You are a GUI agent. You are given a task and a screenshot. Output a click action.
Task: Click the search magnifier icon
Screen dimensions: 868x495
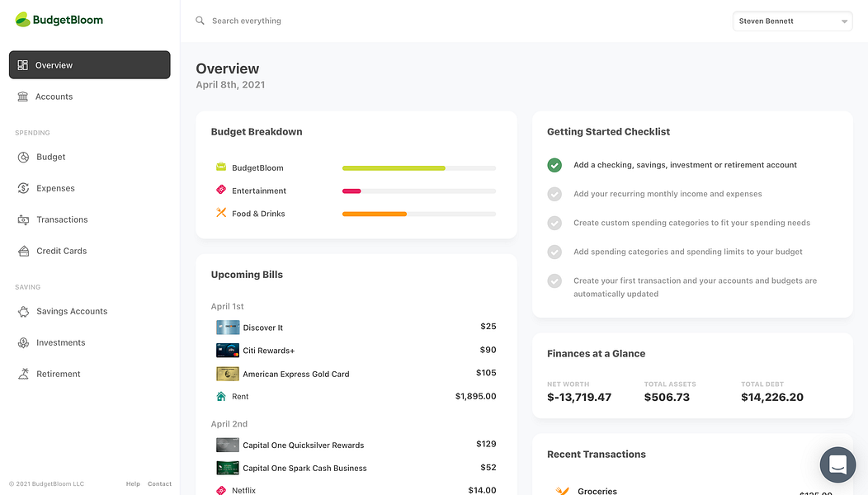(x=200, y=21)
